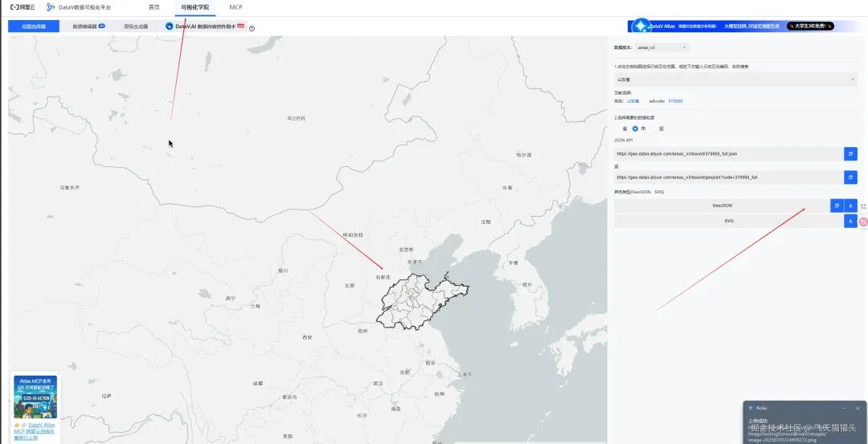The height and width of the screenshot is (444, 868).
Task: Click the 山东省 name link
Action: (633, 101)
